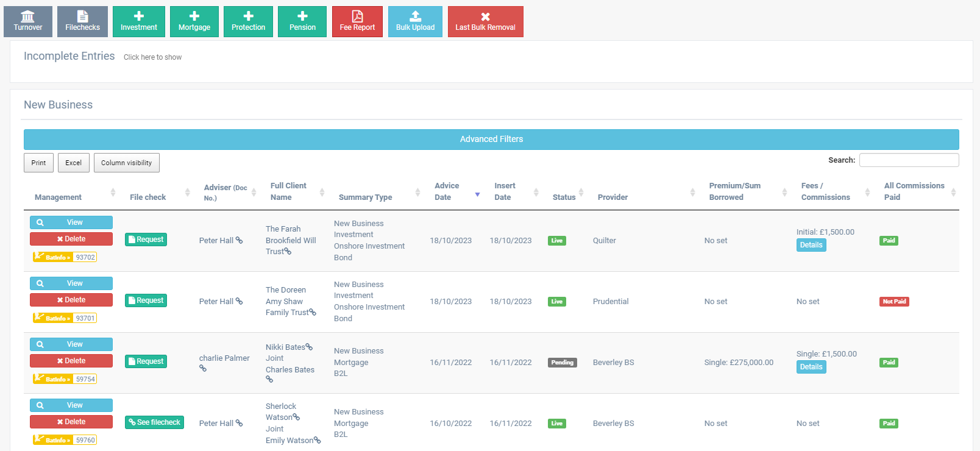Sort by the Management column arrows
The width and height of the screenshot is (980, 451).
[x=113, y=193]
